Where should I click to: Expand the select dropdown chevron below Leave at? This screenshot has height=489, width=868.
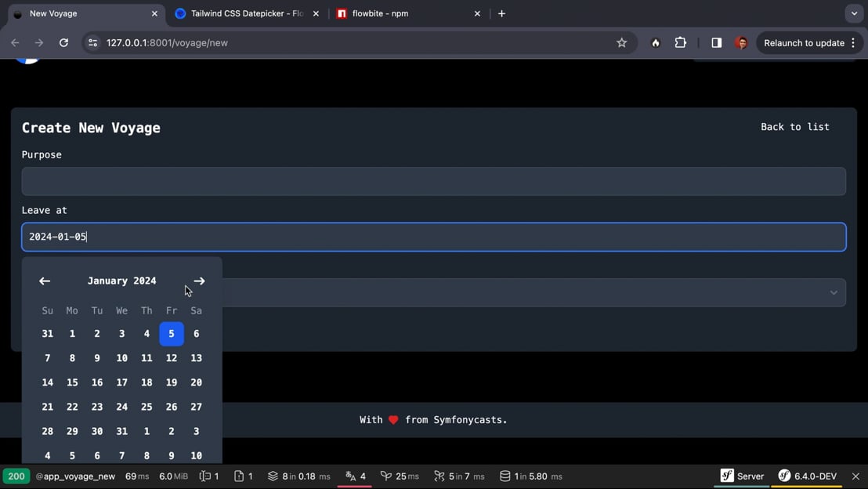[x=834, y=292]
